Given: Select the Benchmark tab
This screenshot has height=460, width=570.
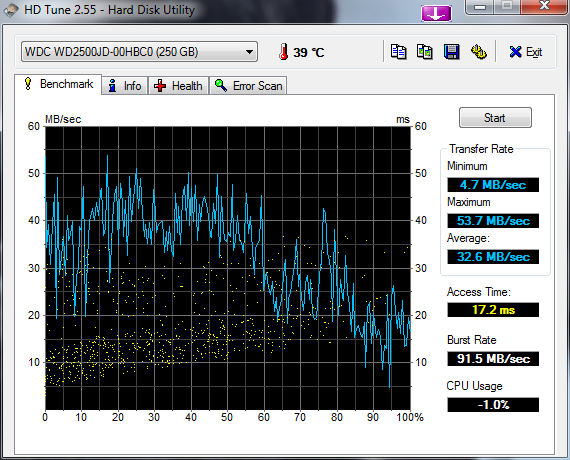Looking at the screenshot, I should point(58,84).
